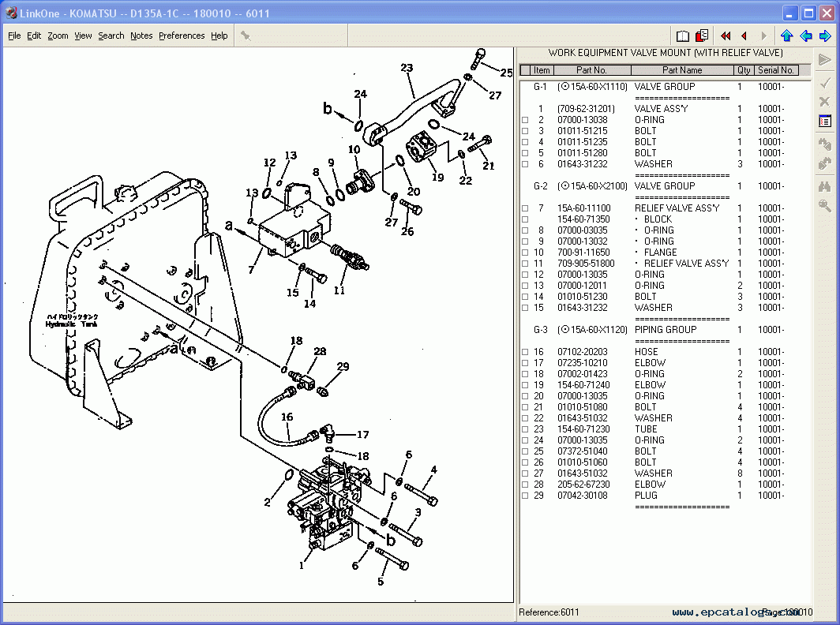
Task: Open the View menu
Action: (83, 36)
